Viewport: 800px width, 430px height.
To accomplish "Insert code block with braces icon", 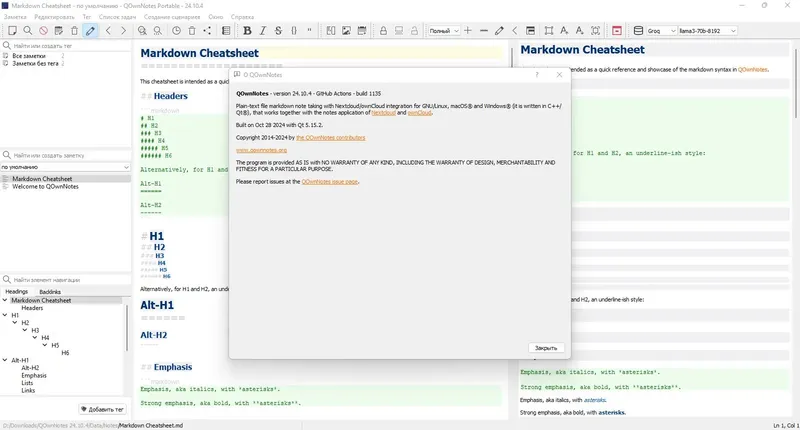I will pyautogui.click(x=294, y=31).
